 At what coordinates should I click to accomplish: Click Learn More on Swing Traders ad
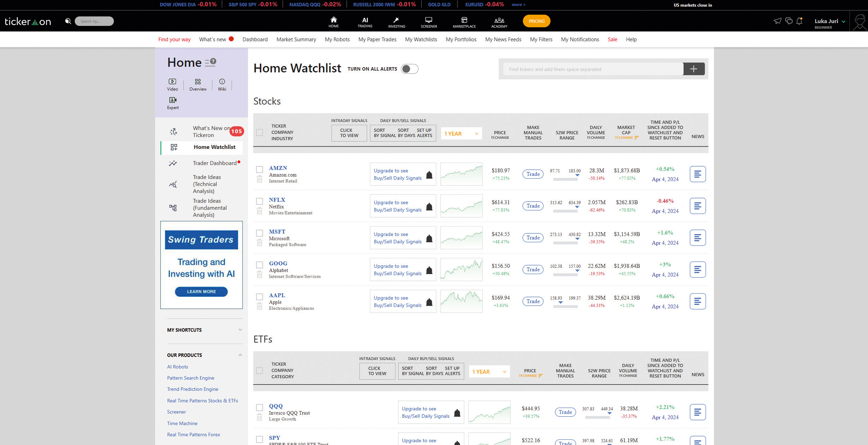[201, 291]
